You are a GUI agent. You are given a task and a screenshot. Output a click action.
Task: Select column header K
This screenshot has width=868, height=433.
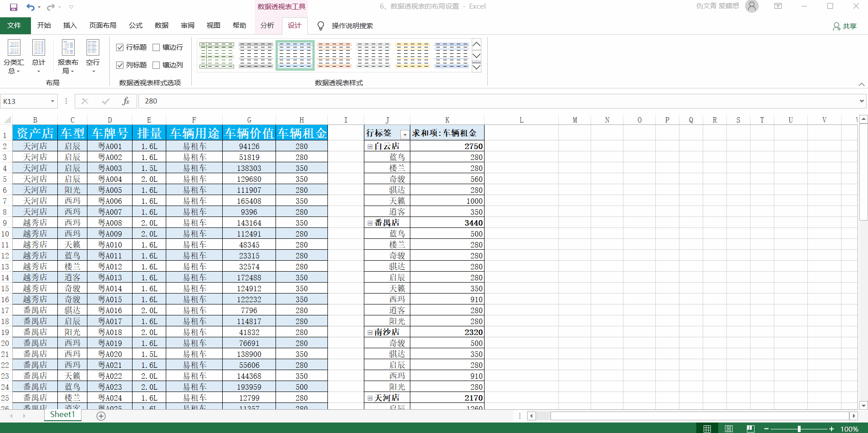point(447,120)
